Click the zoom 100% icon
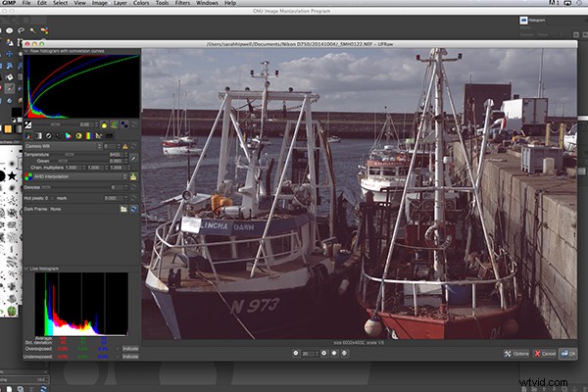This screenshot has height=392, width=588. pos(344,354)
